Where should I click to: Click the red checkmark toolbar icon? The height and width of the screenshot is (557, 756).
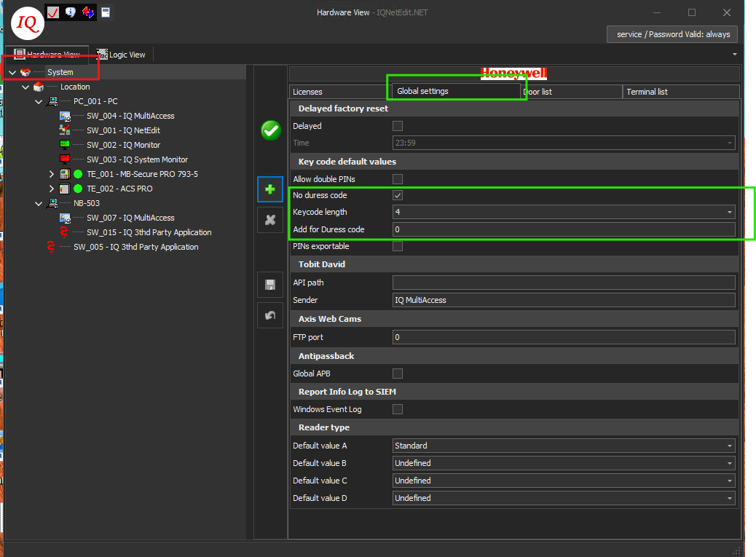pyautogui.click(x=53, y=12)
